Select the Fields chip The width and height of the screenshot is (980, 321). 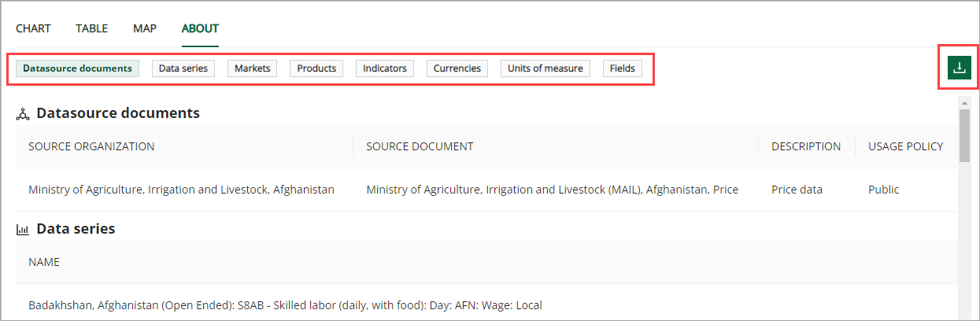coord(622,68)
